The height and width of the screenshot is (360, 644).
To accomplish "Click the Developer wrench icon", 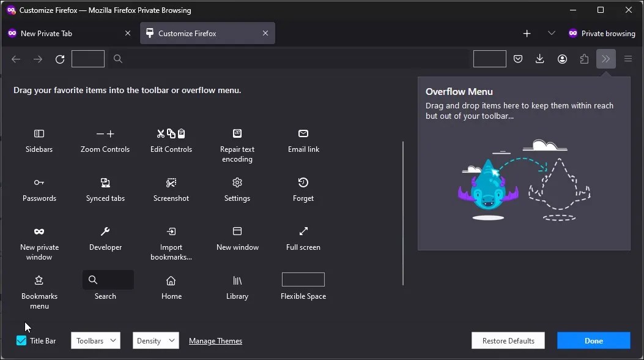I will pos(105,231).
